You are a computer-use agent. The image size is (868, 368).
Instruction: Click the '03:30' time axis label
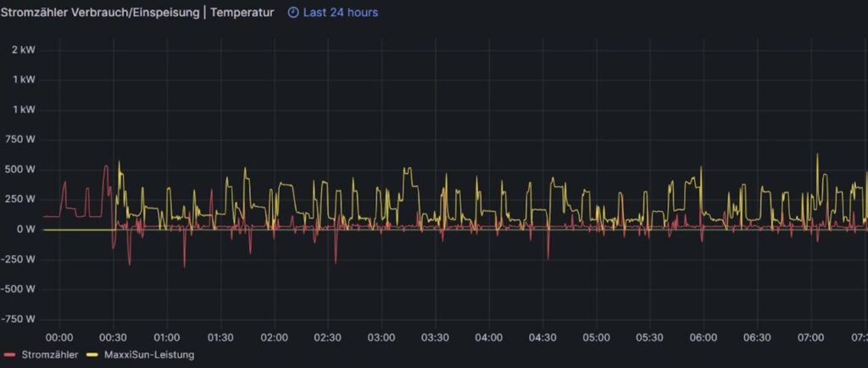point(435,337)
